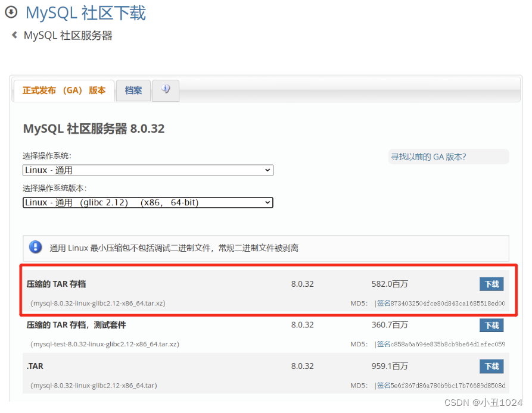Download the 压缩的 TAR 存档 package

(491, 284)
